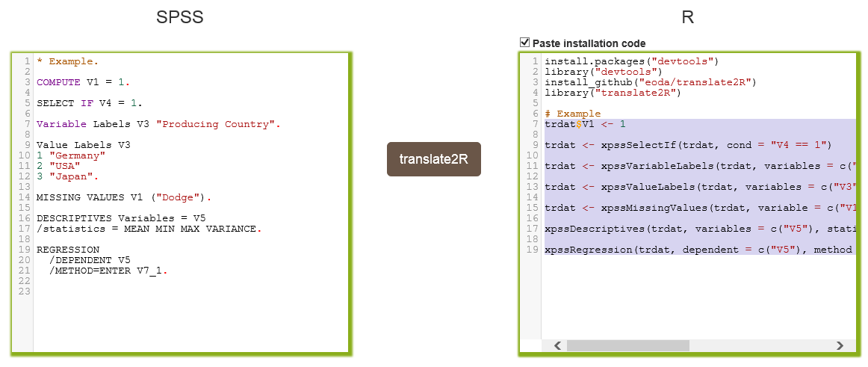This screenshot has height=367, width=868.
Task: Click the /METHOD=ENTER V7_1 line
Action: (108, 272)
